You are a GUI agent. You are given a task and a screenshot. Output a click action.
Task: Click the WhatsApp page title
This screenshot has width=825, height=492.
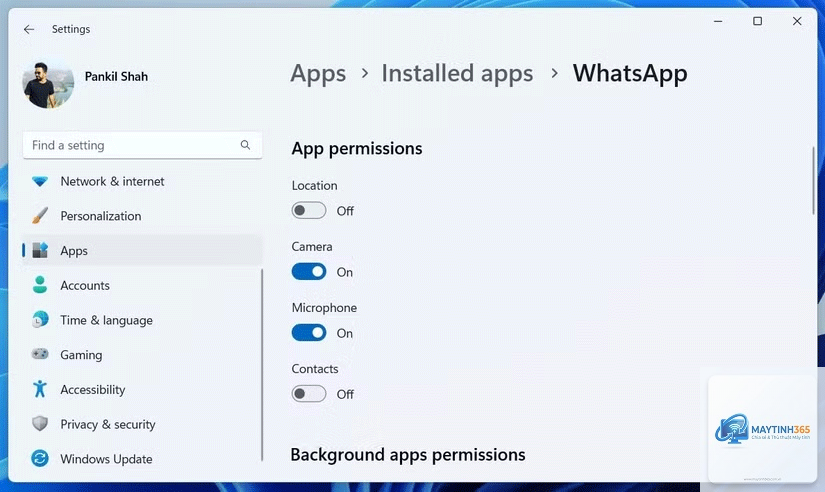click(630, 74)
